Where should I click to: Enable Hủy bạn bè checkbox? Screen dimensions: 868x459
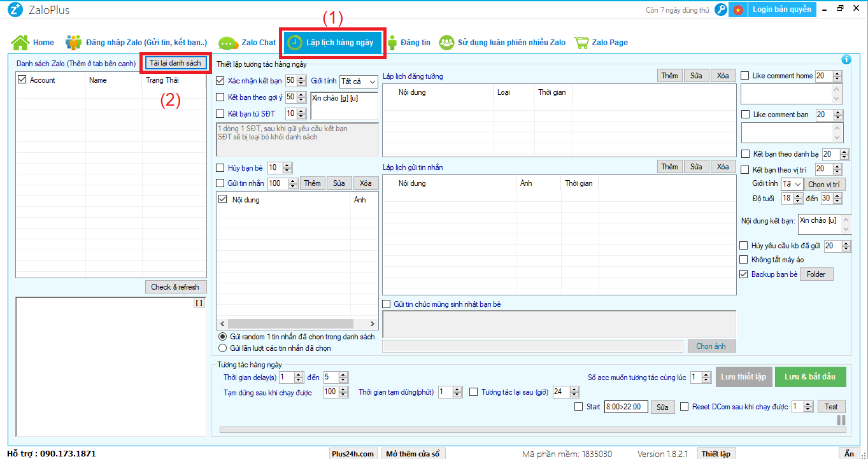click(x=220, y=168)
